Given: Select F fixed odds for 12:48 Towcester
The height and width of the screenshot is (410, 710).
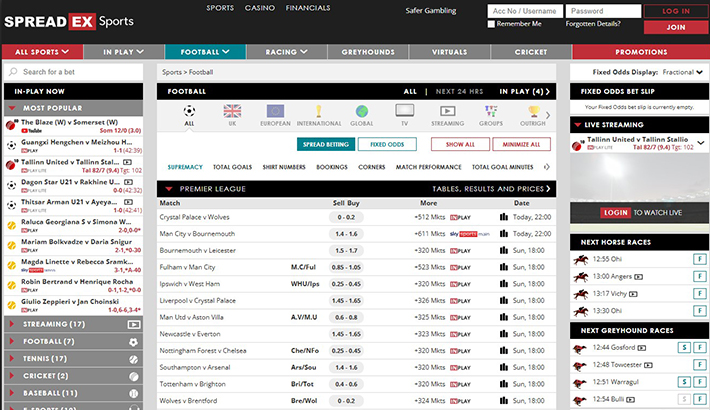Looking at the screenshot, I should click(x=700, y=365).
